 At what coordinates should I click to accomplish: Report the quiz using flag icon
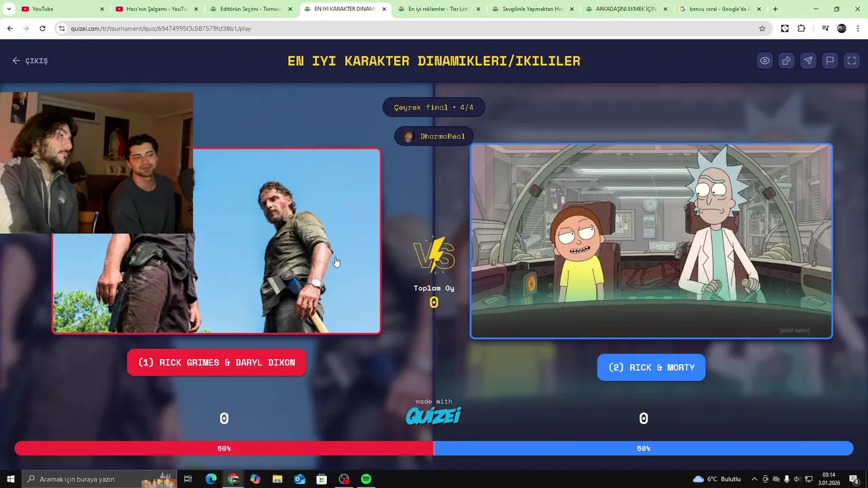[830, 60]
